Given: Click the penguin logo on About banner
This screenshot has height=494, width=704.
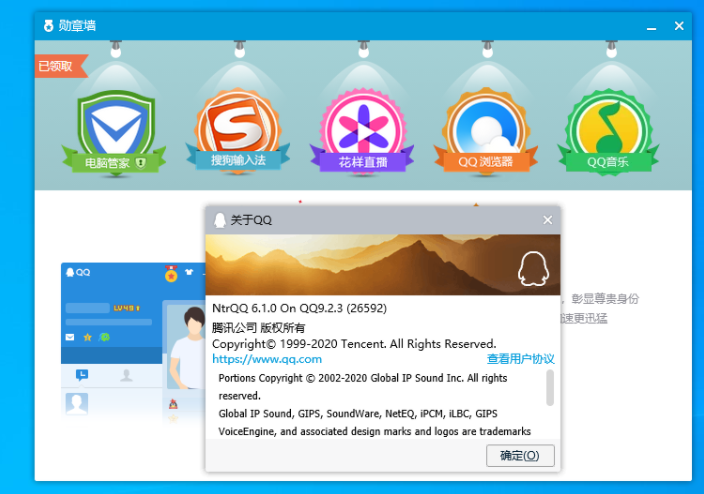Looking at the screenshot, I should [x=532, y=268].
